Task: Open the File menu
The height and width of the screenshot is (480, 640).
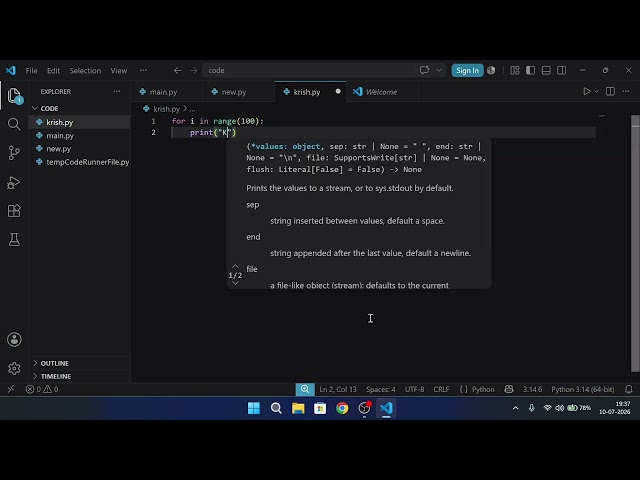Action: pos(31,71)
